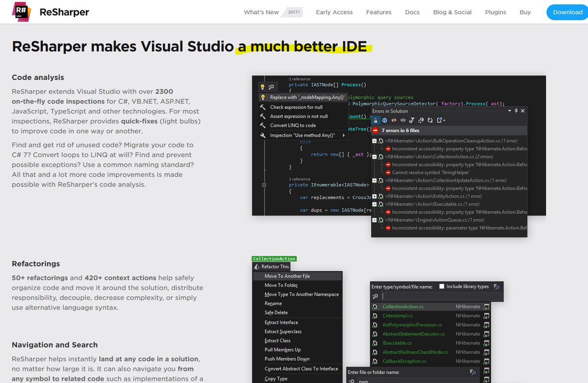Click search-options icon next to Include library types
Viewport: 588px width, 383px height.
(496, 287)
